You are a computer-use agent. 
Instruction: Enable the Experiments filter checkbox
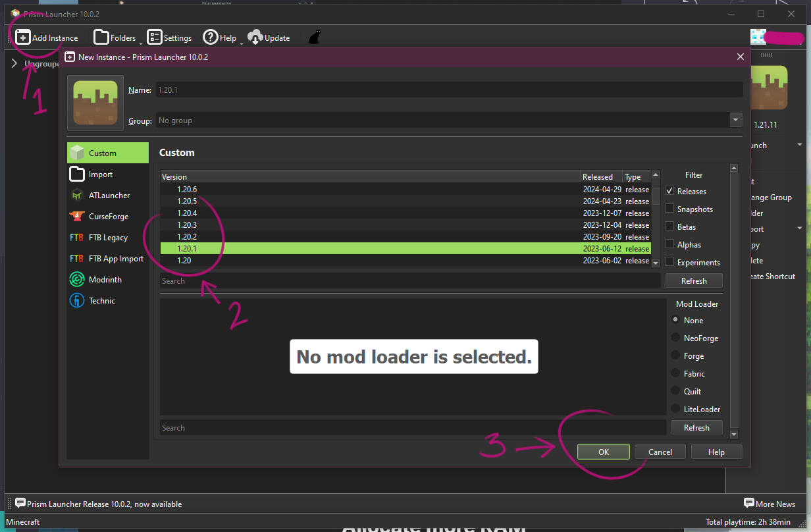[669, 262]
